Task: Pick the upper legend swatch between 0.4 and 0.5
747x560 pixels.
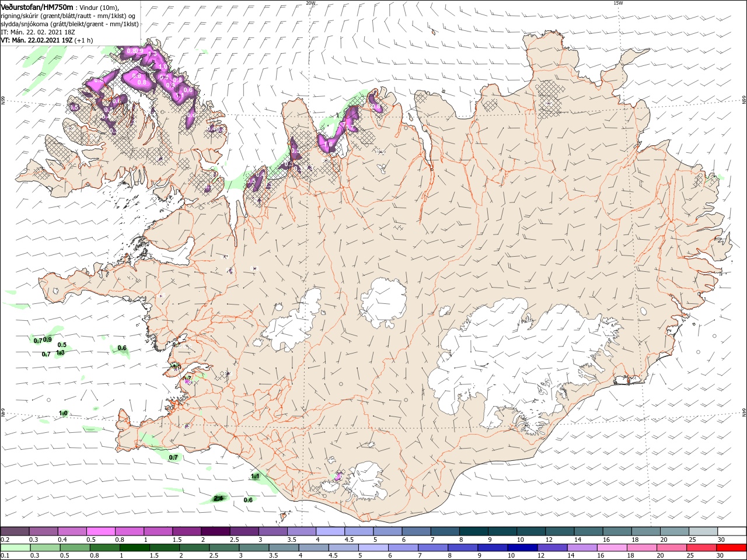Action: pos(72,531)
